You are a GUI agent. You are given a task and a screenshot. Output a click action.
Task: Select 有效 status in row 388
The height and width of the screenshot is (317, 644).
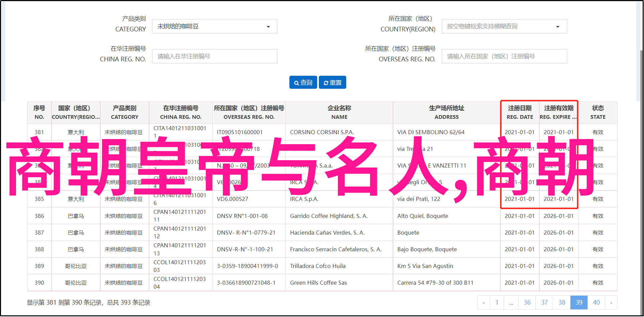pyautogui.click(x=598, y=249)
